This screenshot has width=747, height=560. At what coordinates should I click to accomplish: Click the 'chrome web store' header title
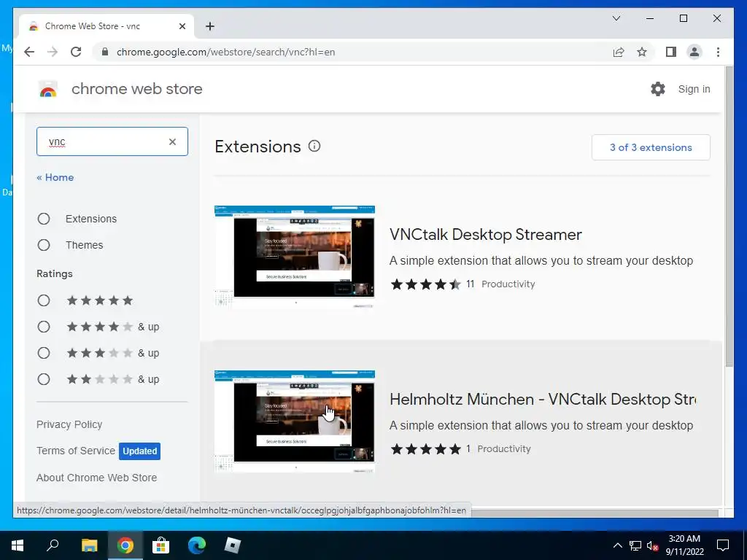(136, 88)
